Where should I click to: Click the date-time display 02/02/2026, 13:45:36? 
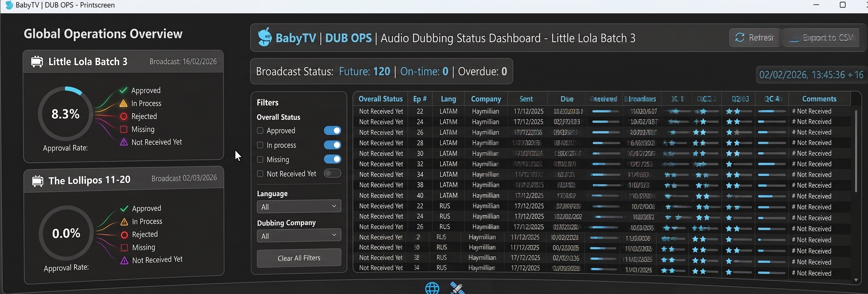[x=811, y=75]
